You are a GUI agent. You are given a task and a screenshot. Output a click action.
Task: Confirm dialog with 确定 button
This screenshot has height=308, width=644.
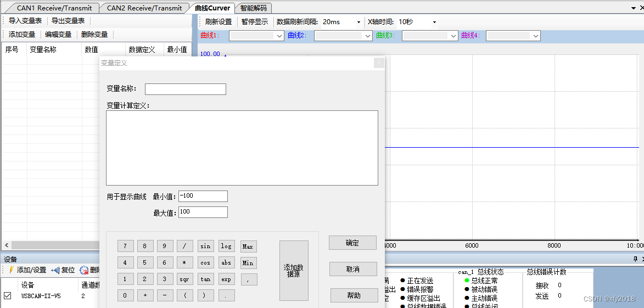click(x=352, y=243)
